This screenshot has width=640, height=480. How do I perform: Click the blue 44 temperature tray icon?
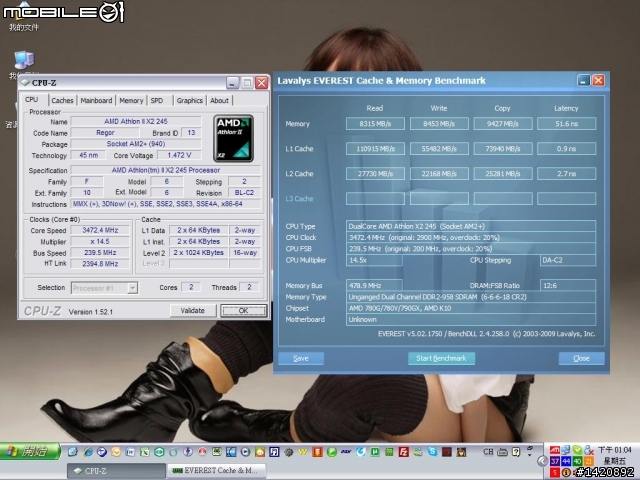pos(566,461)
